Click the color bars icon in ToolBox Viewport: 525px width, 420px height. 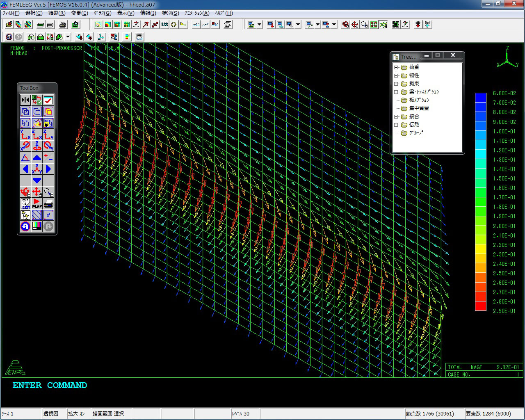[37, 226]
